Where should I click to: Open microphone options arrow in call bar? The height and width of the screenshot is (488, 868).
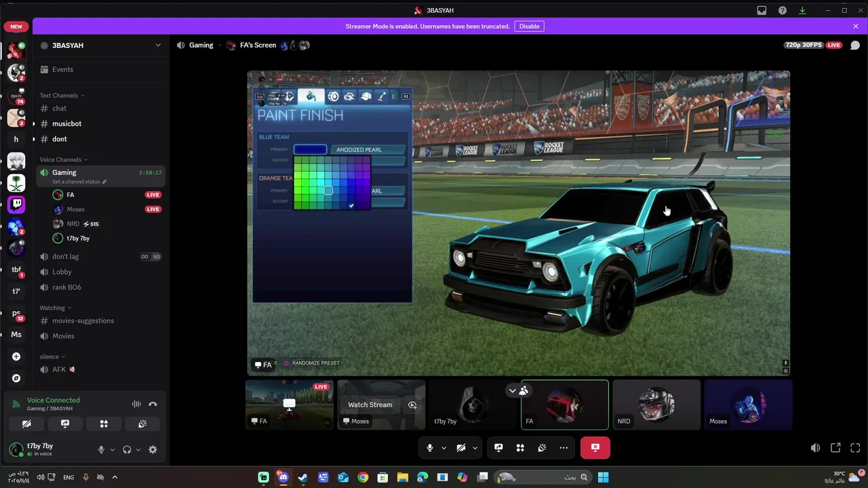pyautogui.click(x=443, y=447)
